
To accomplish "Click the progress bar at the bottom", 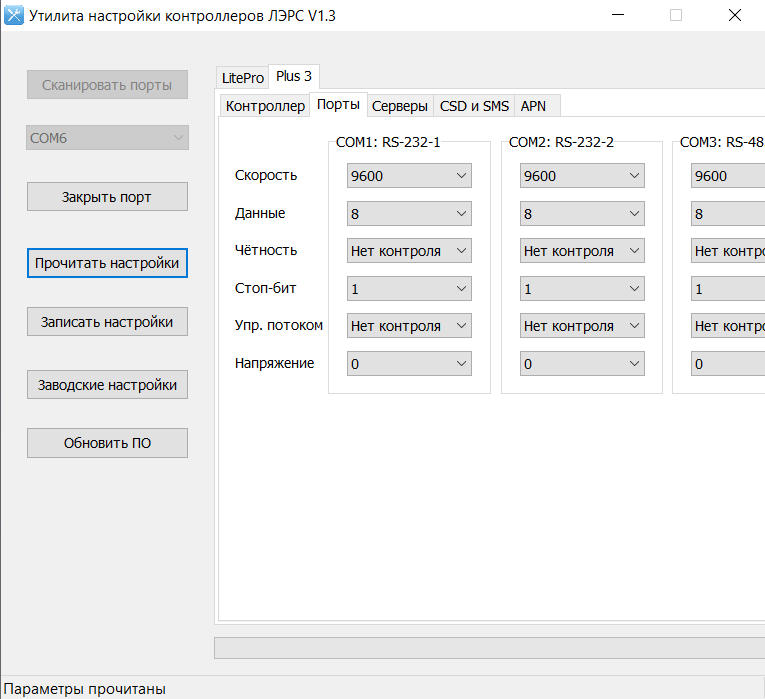I will click(x=489, y=648).
